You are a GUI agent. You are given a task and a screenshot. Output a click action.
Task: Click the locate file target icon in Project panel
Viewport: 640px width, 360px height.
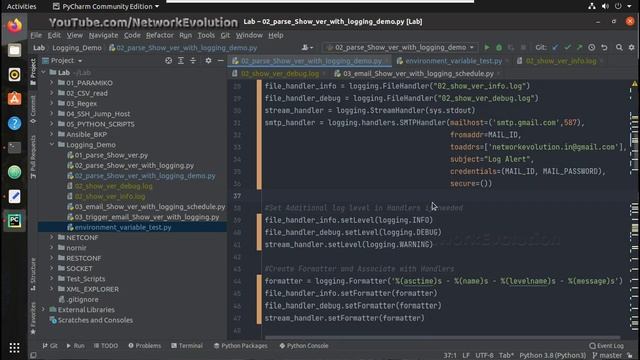coord(168,60)
